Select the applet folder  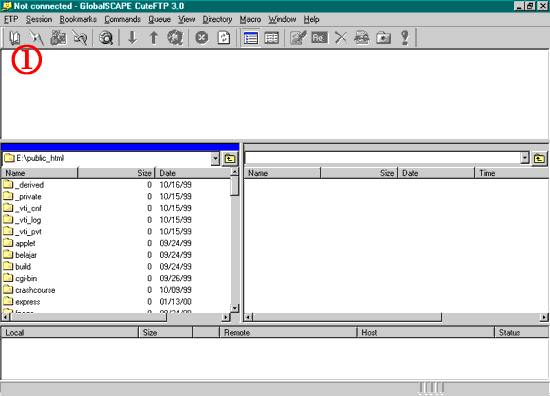[19, 243]
